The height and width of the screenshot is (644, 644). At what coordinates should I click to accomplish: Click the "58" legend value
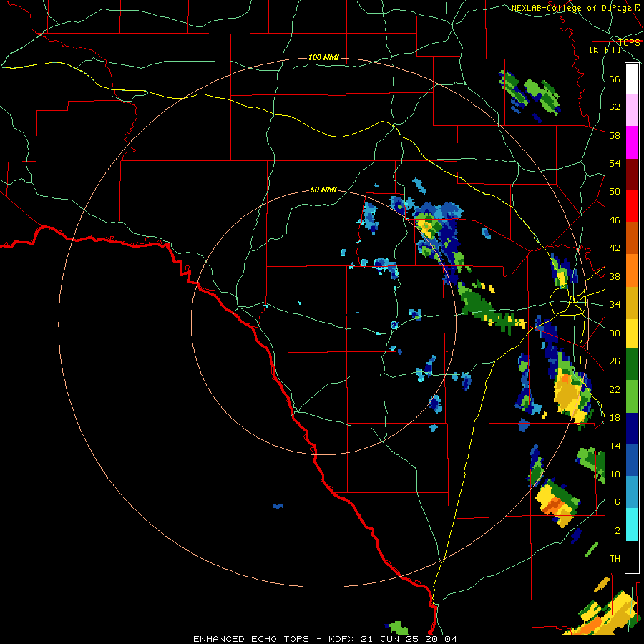[615, 135]
